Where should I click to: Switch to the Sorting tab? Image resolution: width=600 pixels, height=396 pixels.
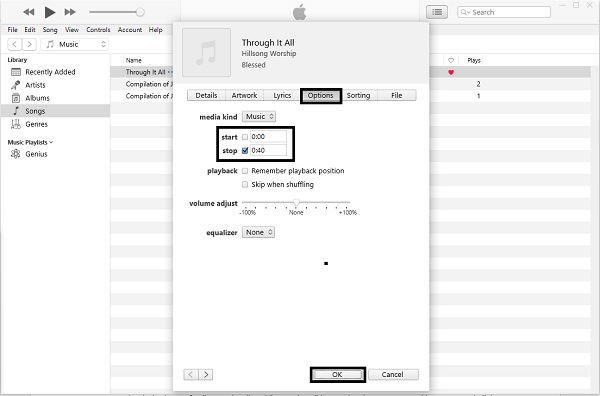pos(359,95)
